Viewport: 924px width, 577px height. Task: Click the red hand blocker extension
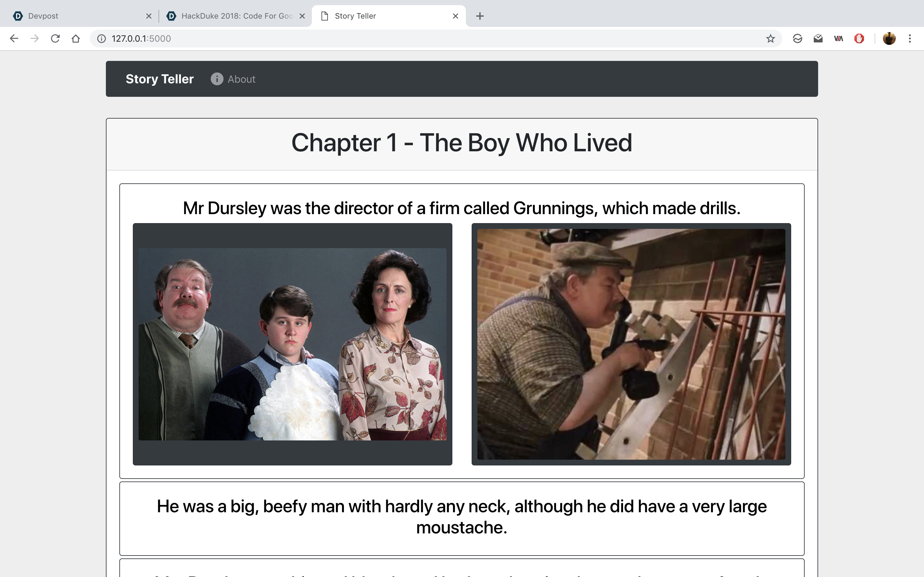click(x=859, y=38)
